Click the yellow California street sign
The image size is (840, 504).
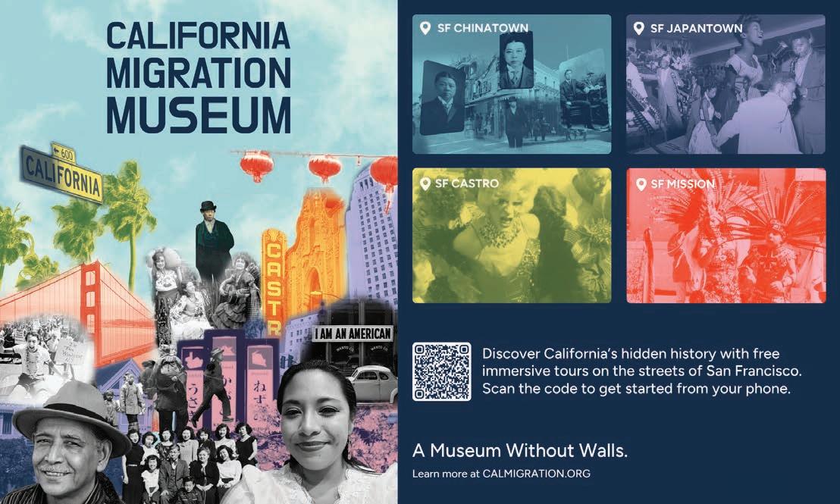coord(61,174)
